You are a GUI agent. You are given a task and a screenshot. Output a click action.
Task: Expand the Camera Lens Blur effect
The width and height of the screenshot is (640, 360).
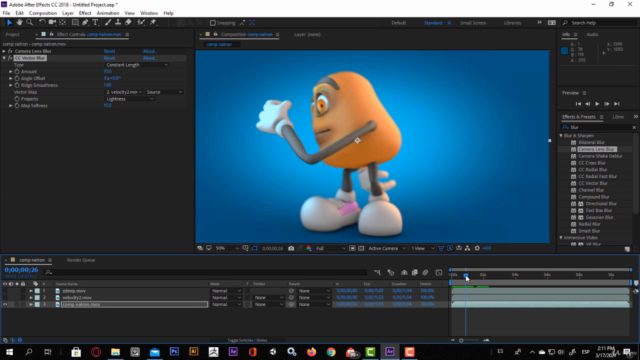click(x=4, y=51)
